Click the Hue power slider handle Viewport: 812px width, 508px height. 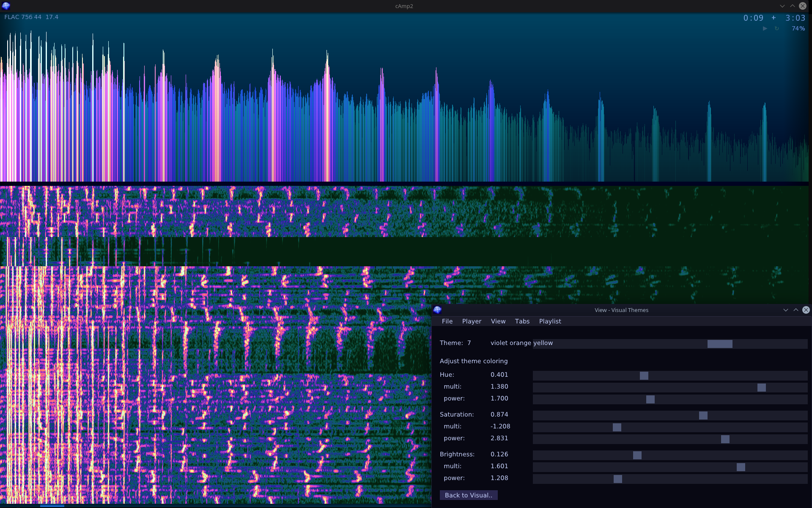click(x=650, y=399)
